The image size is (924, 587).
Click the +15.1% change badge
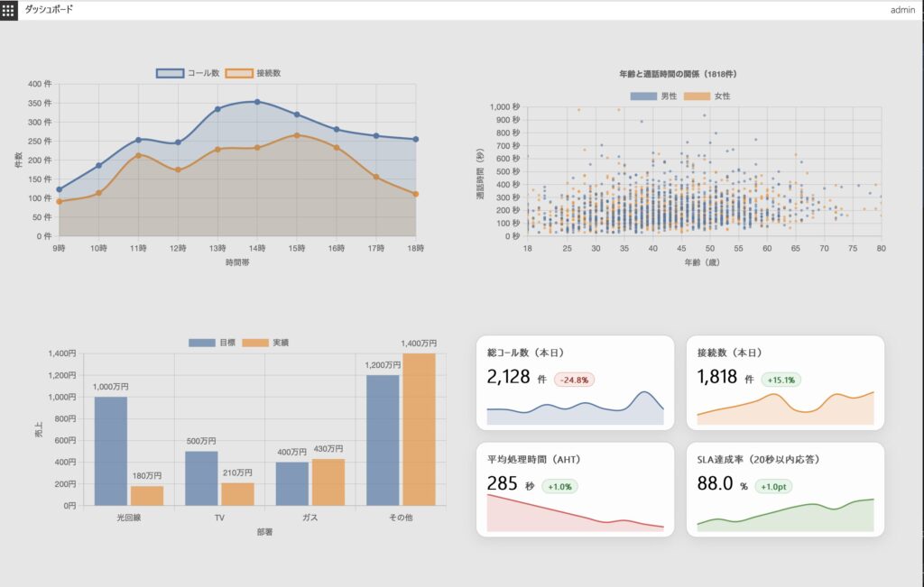[x=781, y=380]
